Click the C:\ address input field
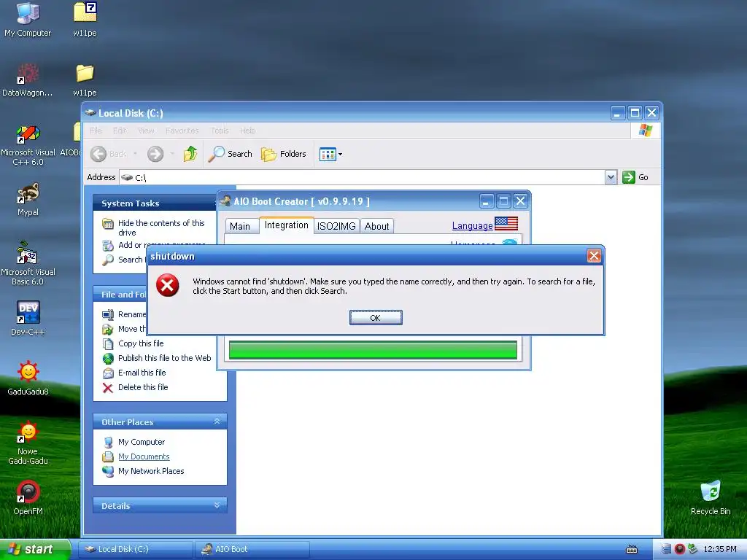The height and width of the screenshot is (560, 747). [362, 177]
